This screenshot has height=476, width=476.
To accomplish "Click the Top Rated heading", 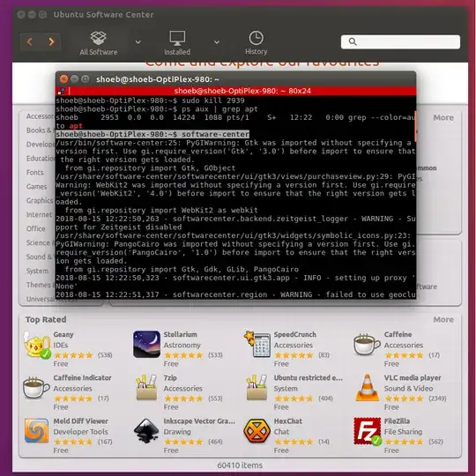I will 46,319.
